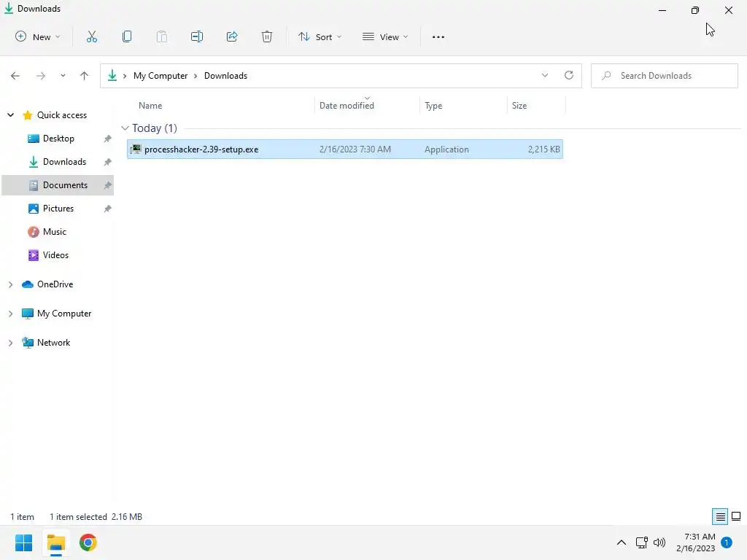747x560 pixels.
Task: Click the Paste clipboard icon
Action: click(162, 36)
